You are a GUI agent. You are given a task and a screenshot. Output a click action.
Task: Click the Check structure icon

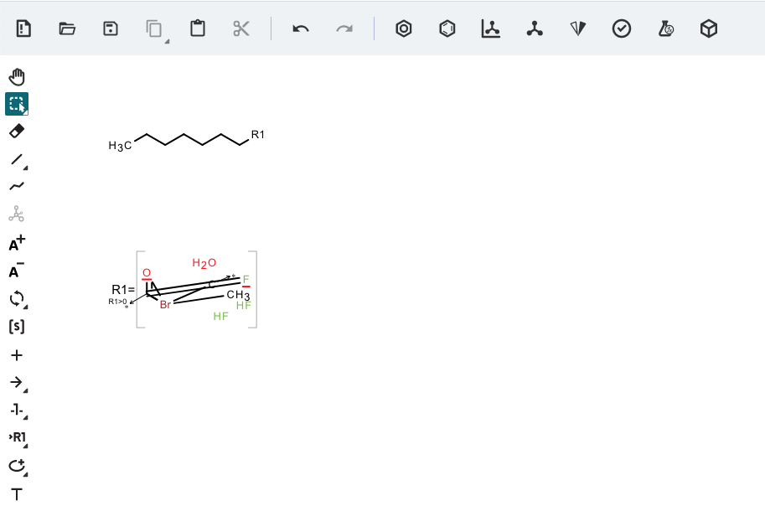pyautogui.click(x=622, y=28)
